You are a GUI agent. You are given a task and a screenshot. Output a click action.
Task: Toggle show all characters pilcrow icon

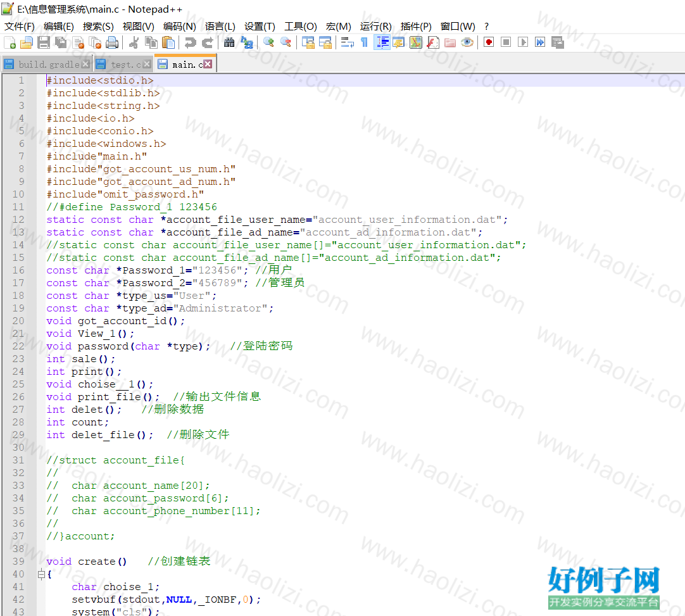click(x=365, y=42)
